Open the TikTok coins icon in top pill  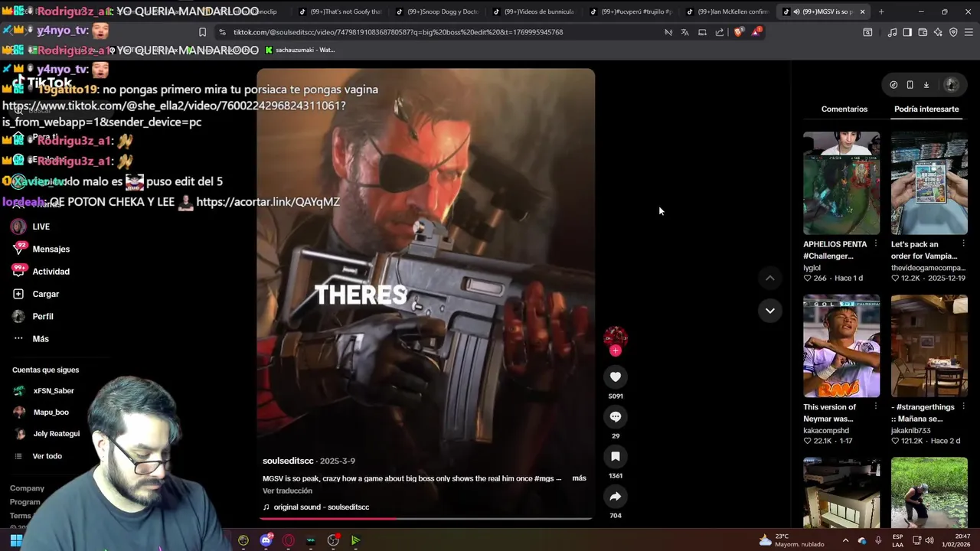[893, 85]
